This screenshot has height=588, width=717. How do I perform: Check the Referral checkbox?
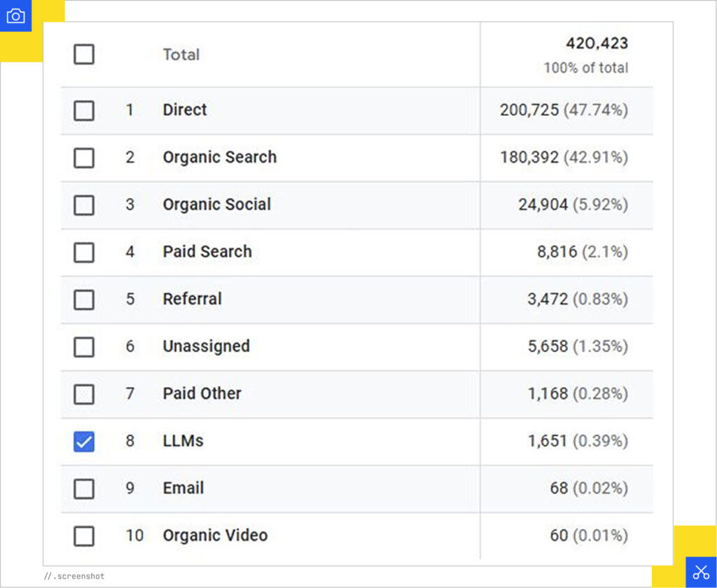84,299
